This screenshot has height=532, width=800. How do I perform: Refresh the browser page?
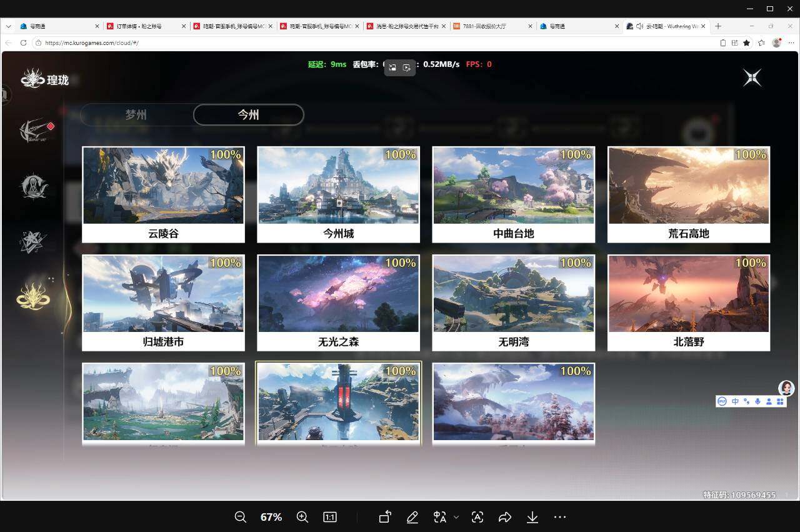point(23,43)
